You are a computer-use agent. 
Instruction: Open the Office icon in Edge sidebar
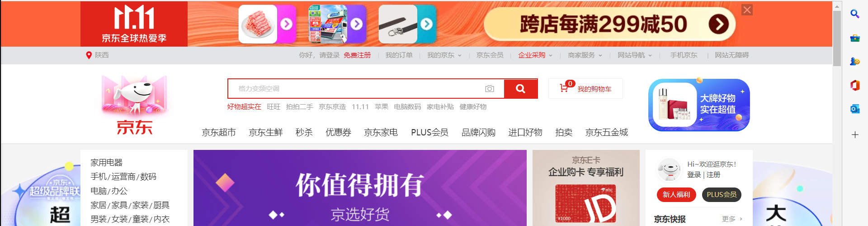[x=854, y=85]
